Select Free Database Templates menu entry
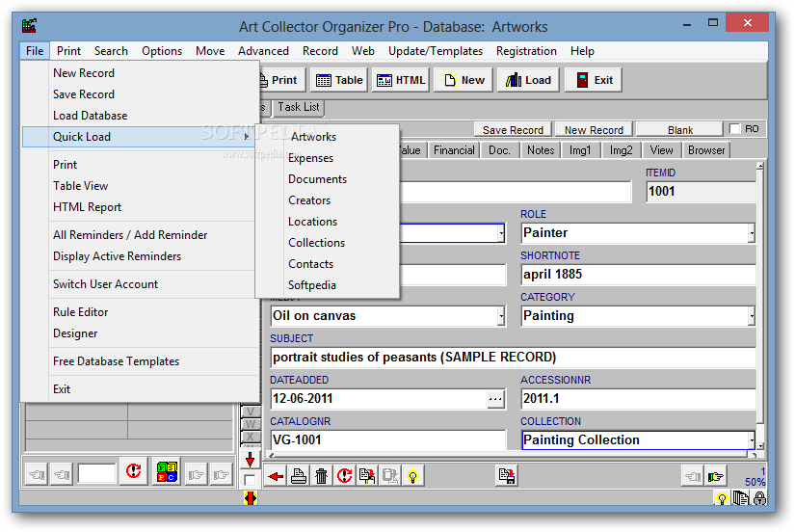 pos(141,361)
